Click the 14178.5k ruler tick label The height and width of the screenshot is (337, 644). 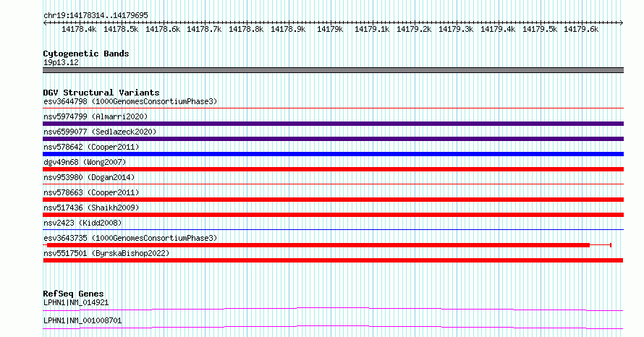pos(121,30)
